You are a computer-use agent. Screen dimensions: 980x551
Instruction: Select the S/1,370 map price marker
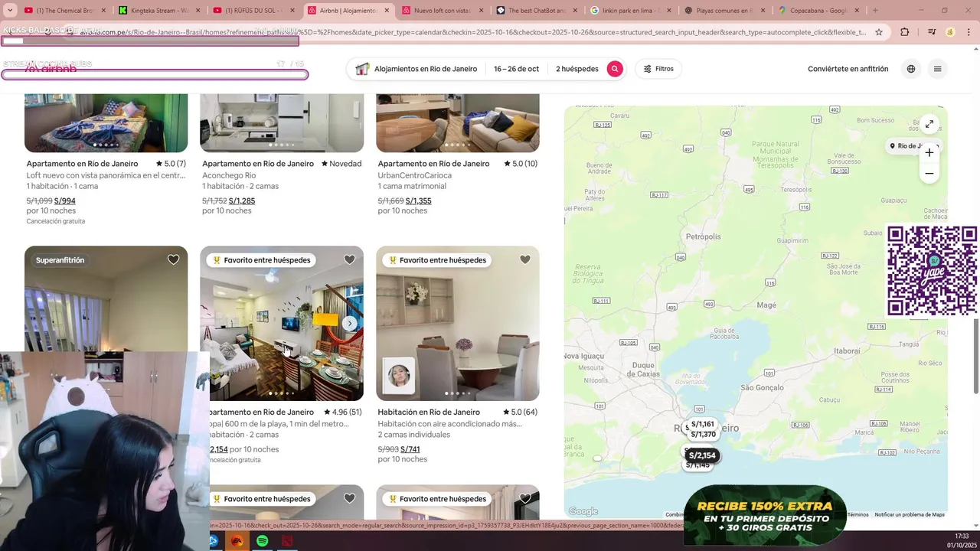(703, 435)
